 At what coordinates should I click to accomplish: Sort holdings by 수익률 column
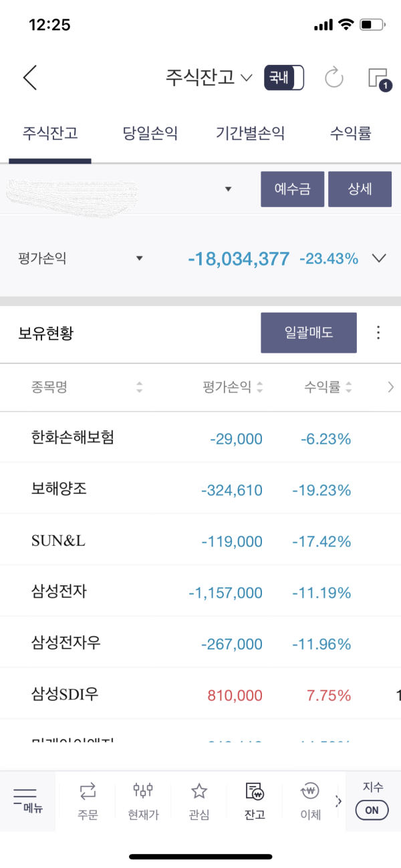328,386
